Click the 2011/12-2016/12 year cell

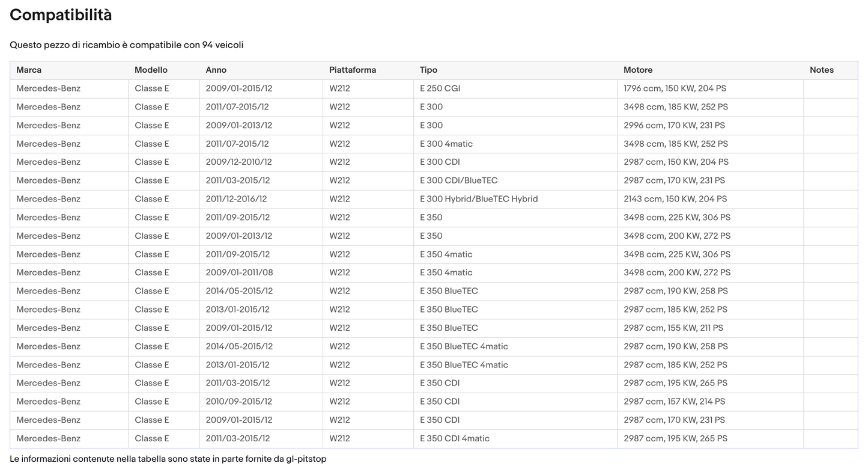(261, 199)
